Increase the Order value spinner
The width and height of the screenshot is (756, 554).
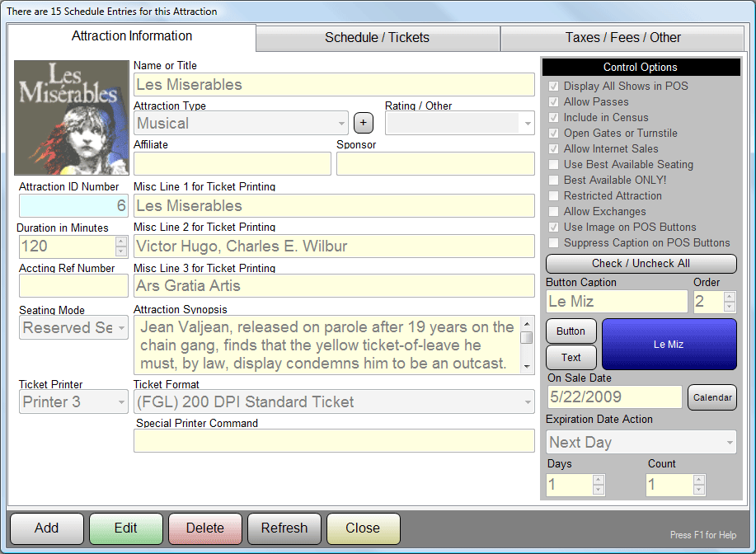pos(730,297)
